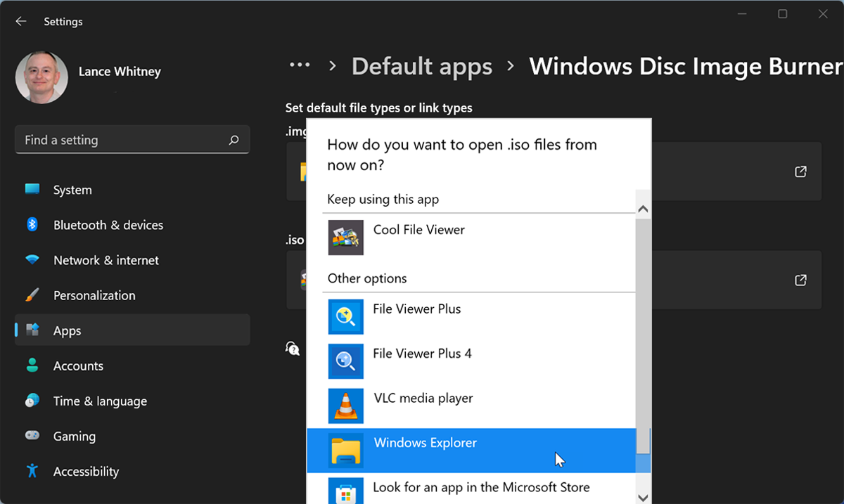Click the Keep using this app heading
This screenshot has width=844, height=504.
tap(383, 200)
